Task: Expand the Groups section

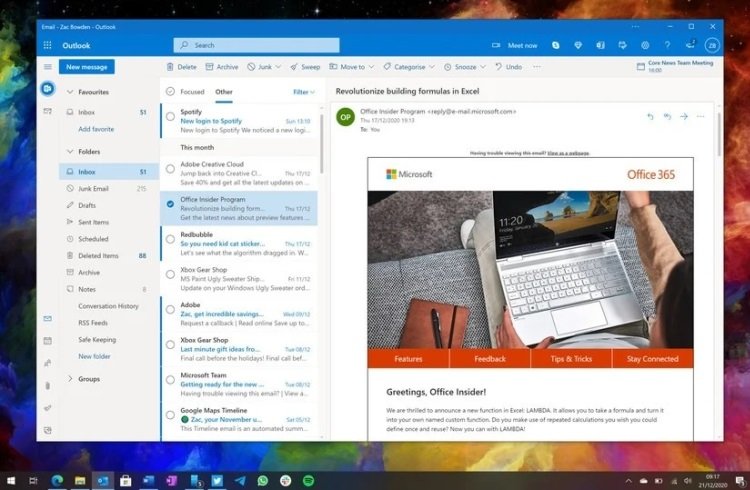Action: 70,379
